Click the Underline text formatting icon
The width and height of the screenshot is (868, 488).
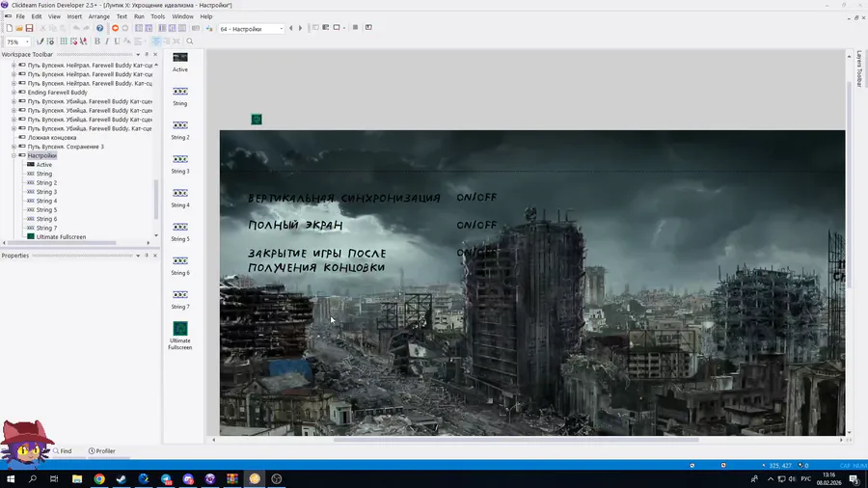tap(117, 41)
